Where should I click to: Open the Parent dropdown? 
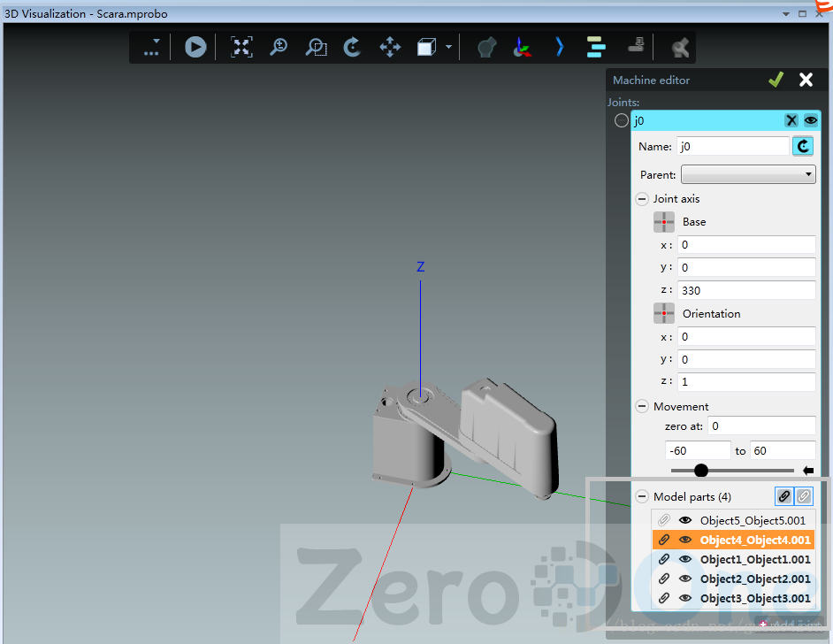point(748,174)
